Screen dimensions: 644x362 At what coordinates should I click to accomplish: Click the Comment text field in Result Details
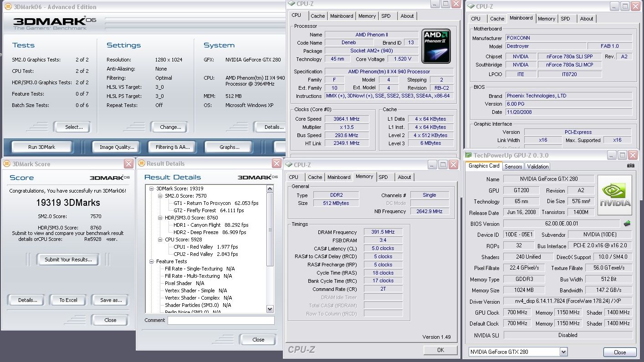pyautogui.click(x=221, y=320)
